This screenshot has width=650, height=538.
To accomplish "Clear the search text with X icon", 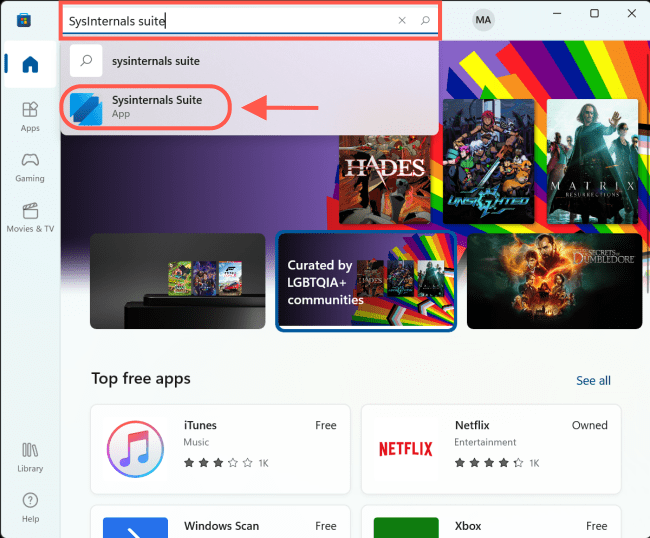I will pyautogui.click(x=402, y=20).
